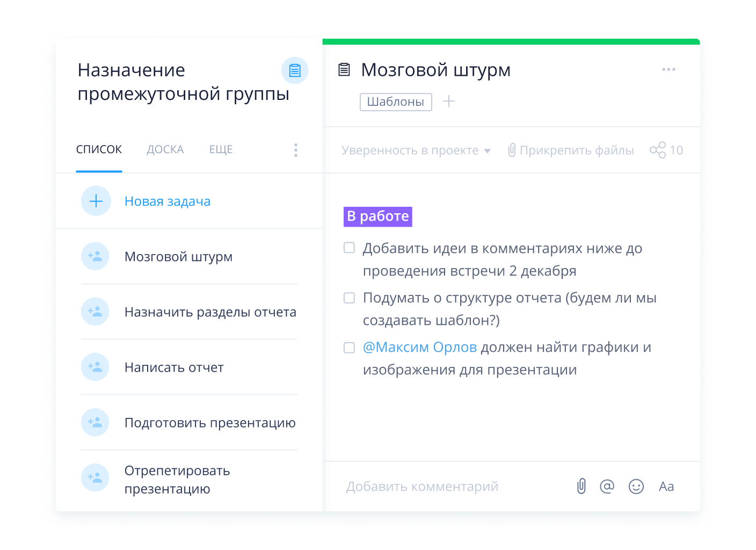Click the plus icon next to Шаблоны tag
This screenshot has height=550, width=756.
[449, 101]
